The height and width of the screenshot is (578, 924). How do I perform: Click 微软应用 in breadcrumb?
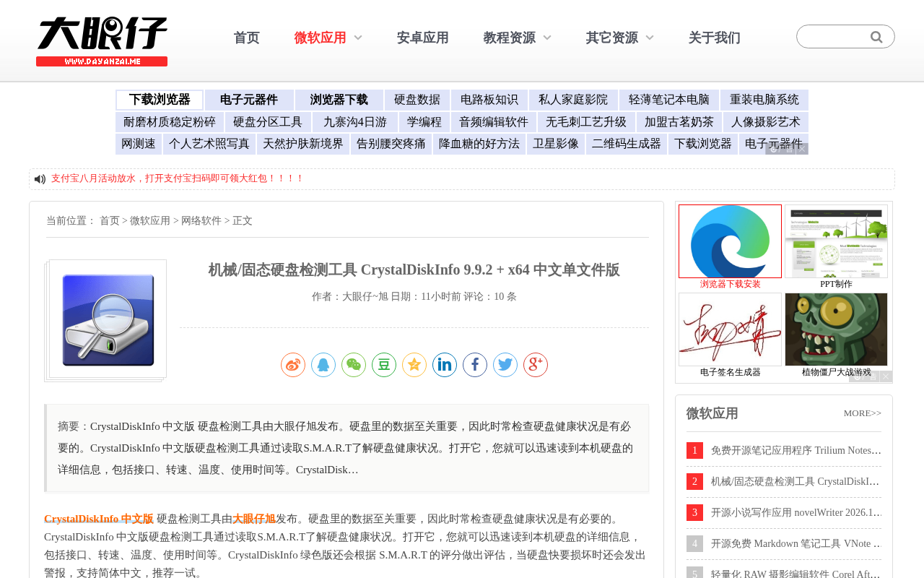[x=150, y=221]
